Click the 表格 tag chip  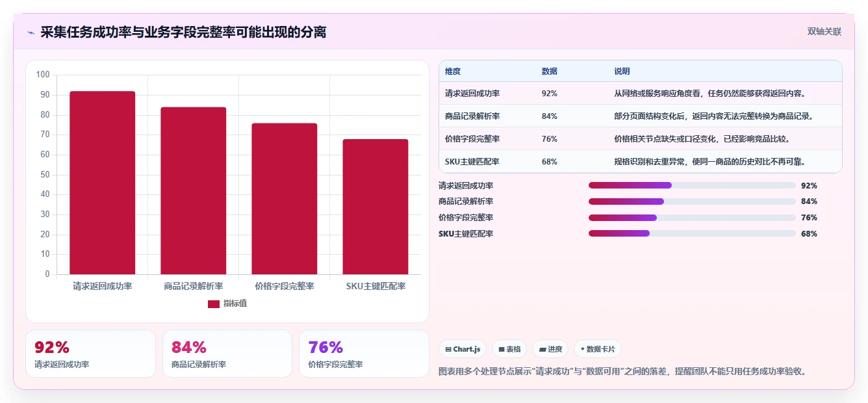(x=509, y=349)
